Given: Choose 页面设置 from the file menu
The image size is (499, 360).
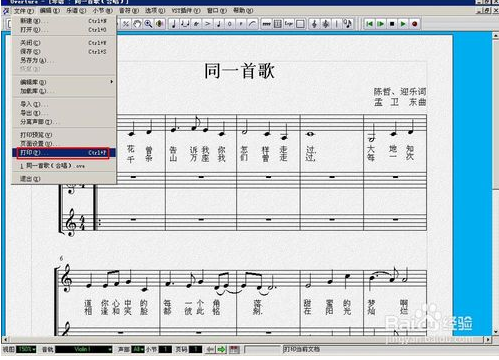Looking at the screenshot, I should click(64, 144).
